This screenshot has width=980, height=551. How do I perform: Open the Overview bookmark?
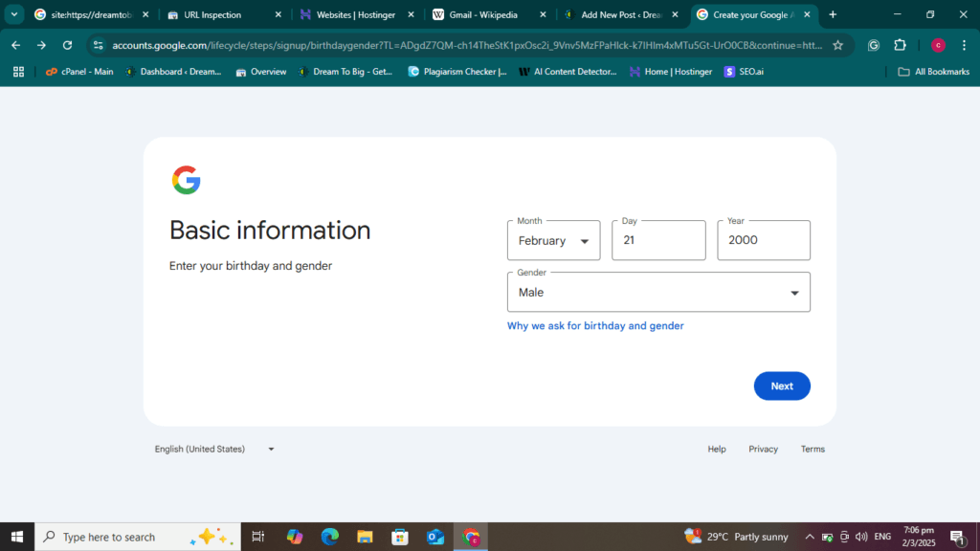pyautogui.click(x=261, y=72)
